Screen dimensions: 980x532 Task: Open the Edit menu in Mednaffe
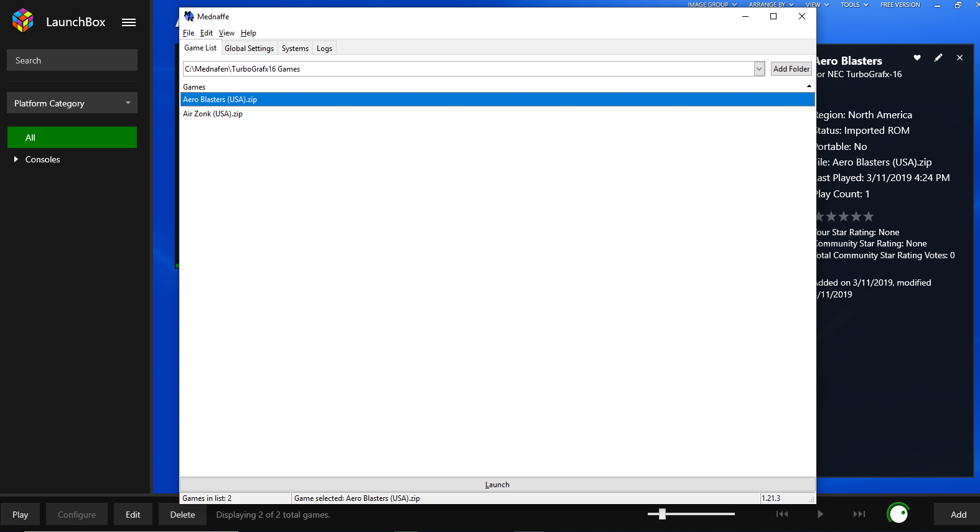click(207, 33)
